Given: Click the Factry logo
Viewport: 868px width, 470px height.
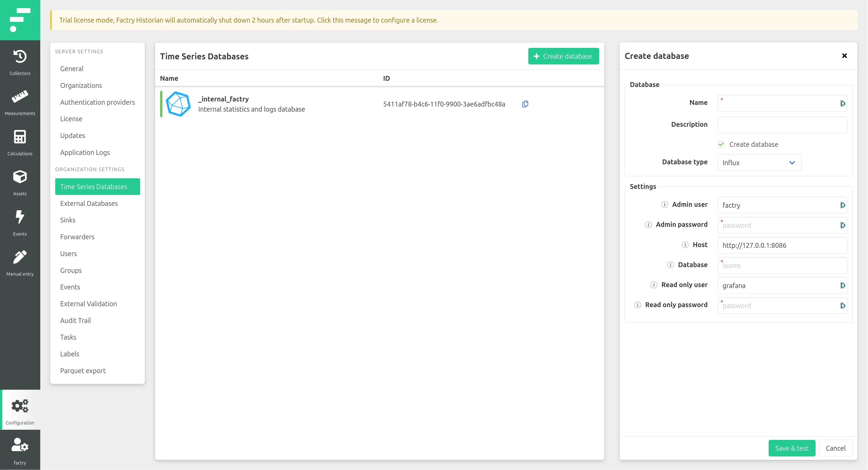Looking at the screenshot, I should coord(20,20).
